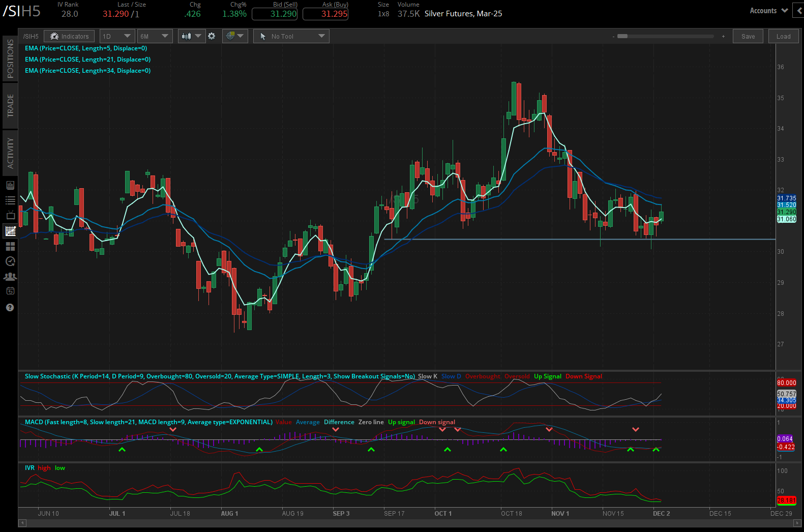Switch to the Positions side tab
This screenshot has height=532, width=804.
10,58
